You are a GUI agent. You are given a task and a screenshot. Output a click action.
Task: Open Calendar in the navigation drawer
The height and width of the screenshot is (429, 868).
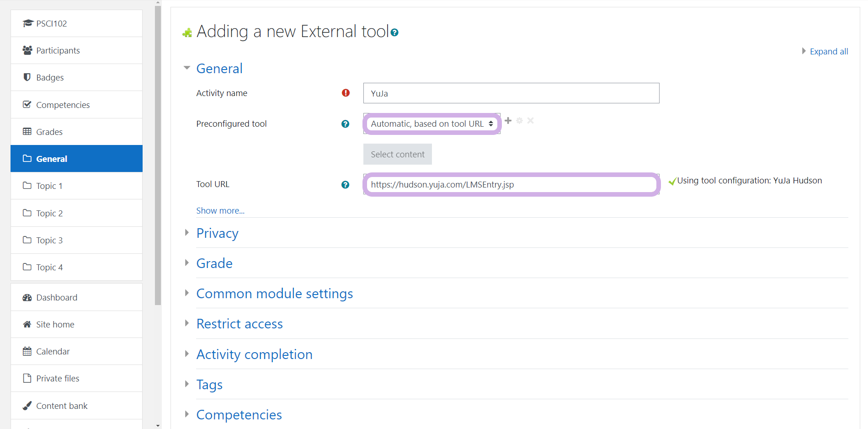point(53,352)
